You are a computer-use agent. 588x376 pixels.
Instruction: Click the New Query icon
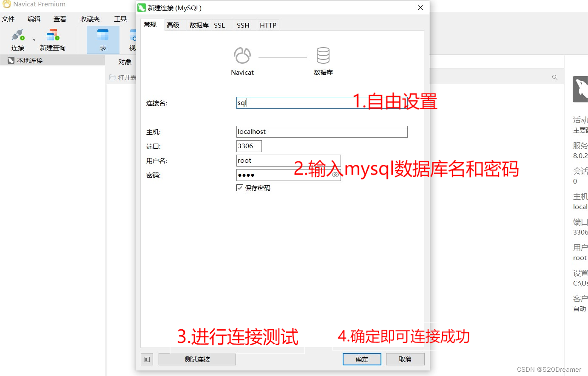coord(53,35)
